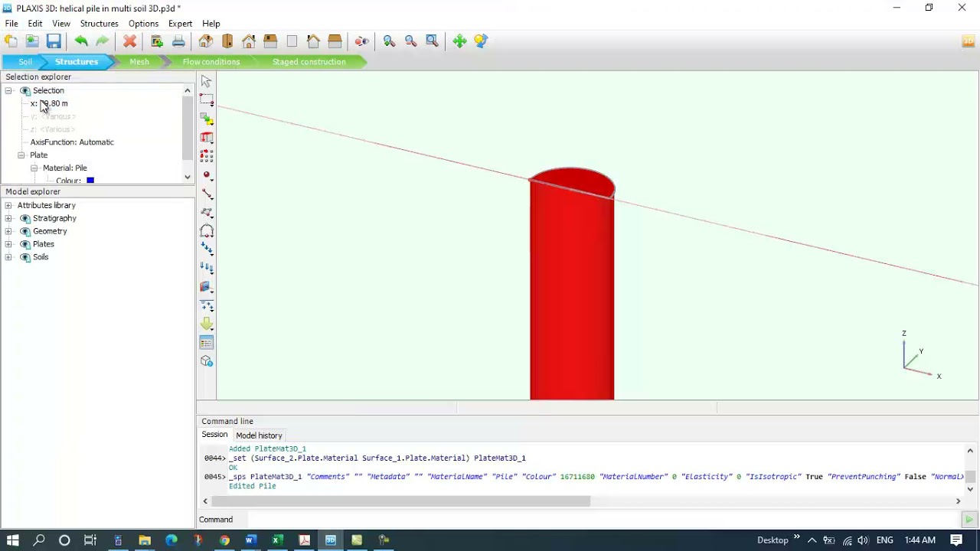
Task: Click the Open project icon
Action: tap(32, 41)
